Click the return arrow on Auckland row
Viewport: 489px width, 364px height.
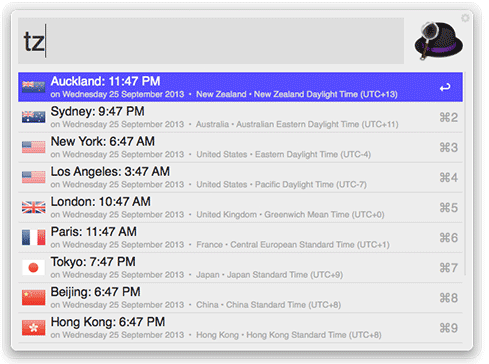[x=445, y=88]
